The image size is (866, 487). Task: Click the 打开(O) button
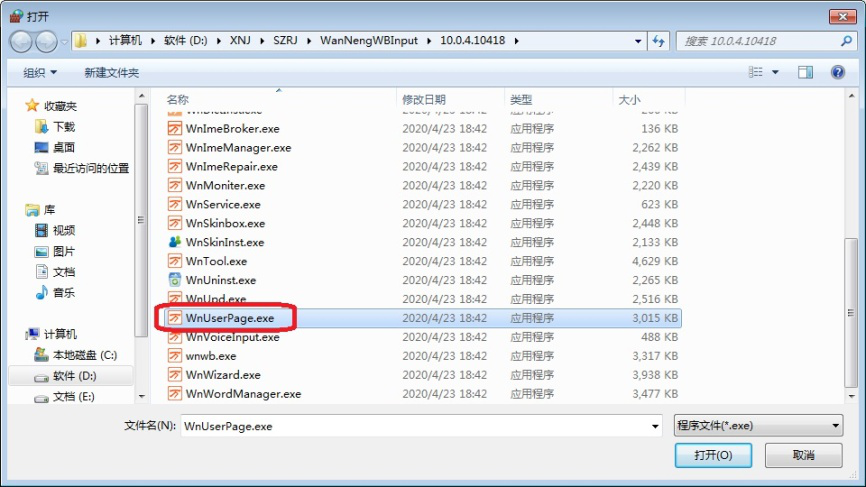pyautogui.click(x=713, y=455)
